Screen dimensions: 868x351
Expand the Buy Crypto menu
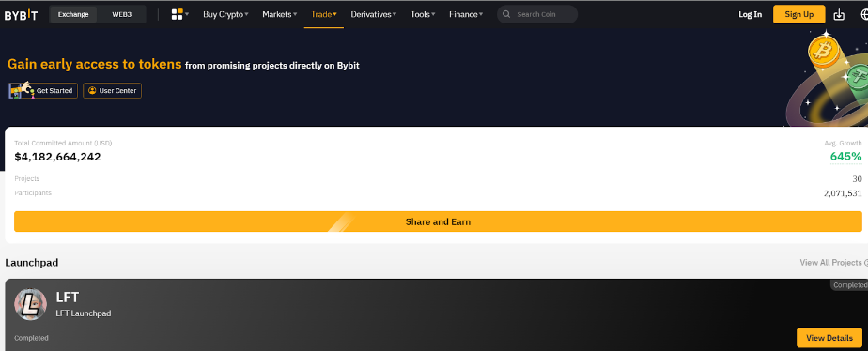coord(225,14)
